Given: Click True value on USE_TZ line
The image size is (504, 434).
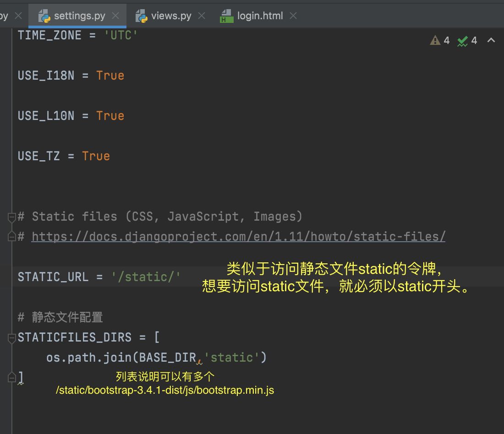Looking at the screenshot, I should pos(96,156).
